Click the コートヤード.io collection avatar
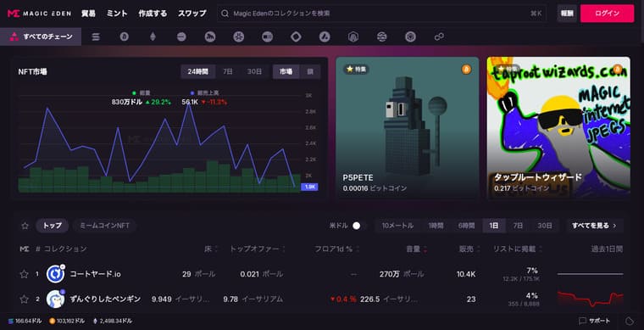Screen dimensions: 644x330 (55, 274)
